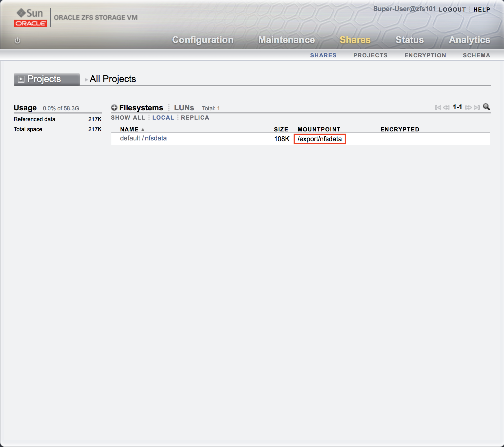Click the LOGOUT link
504x447 pixels.
tap(452, 10)
